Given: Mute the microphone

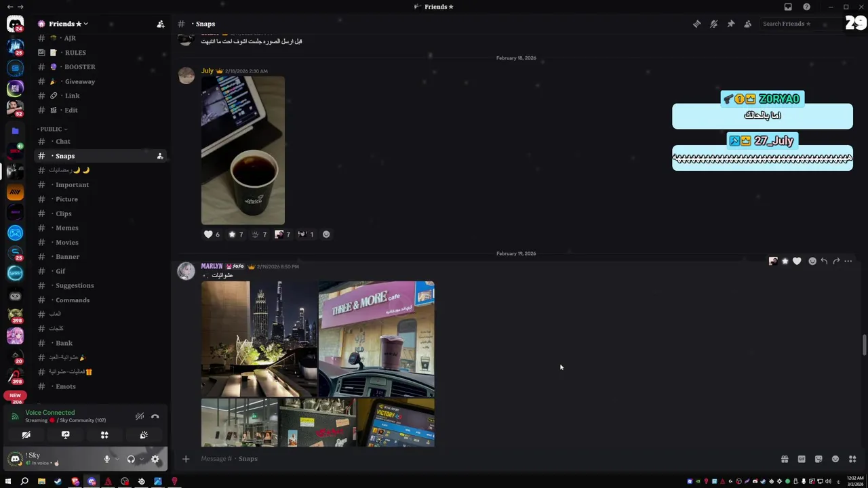Looking at the screenshot, I should [x=106, y=459].
